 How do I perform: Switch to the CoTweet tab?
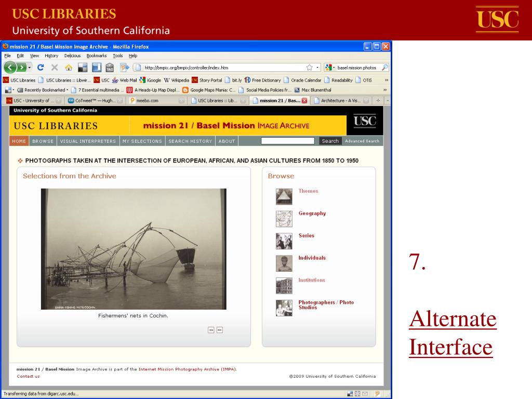96,100
